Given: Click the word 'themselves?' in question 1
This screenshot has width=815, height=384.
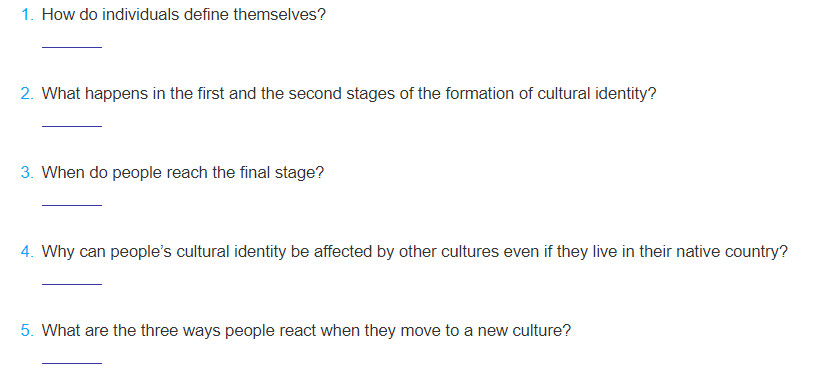Looking at the screenshot, I should click(x=279, y=15).
